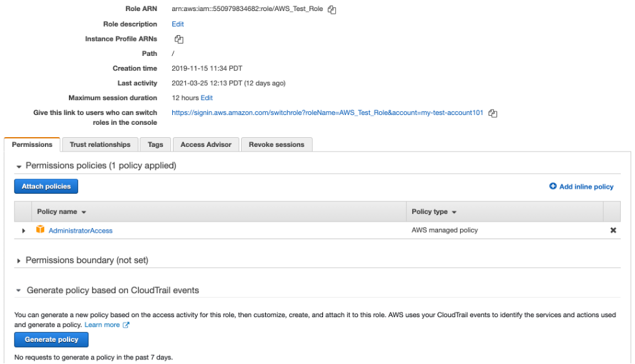635x364 pixels.
Task: Detach AdministratorAccess policy with X icon
Action: (613, 230)
